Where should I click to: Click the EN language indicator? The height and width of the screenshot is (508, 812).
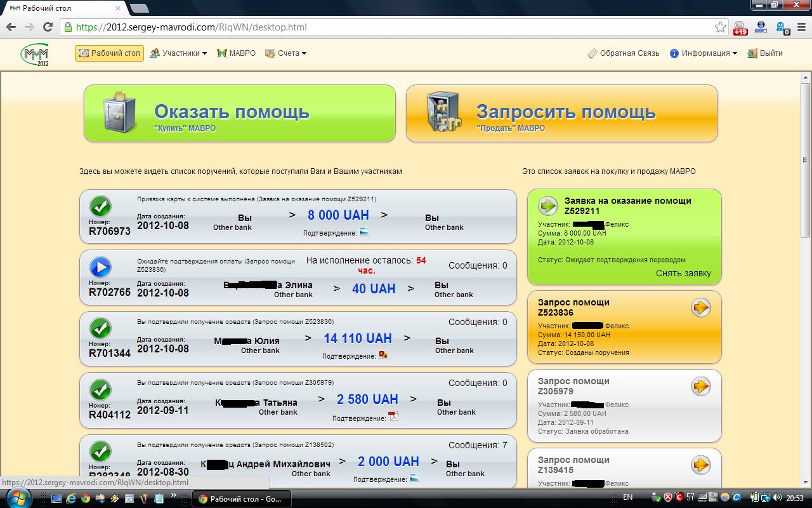[628, 497]
